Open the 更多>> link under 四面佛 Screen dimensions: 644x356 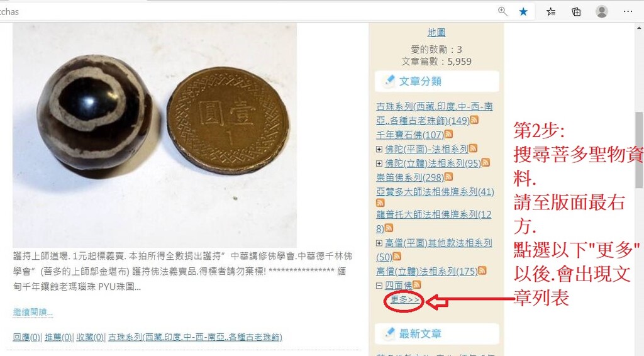coord(405,300)
